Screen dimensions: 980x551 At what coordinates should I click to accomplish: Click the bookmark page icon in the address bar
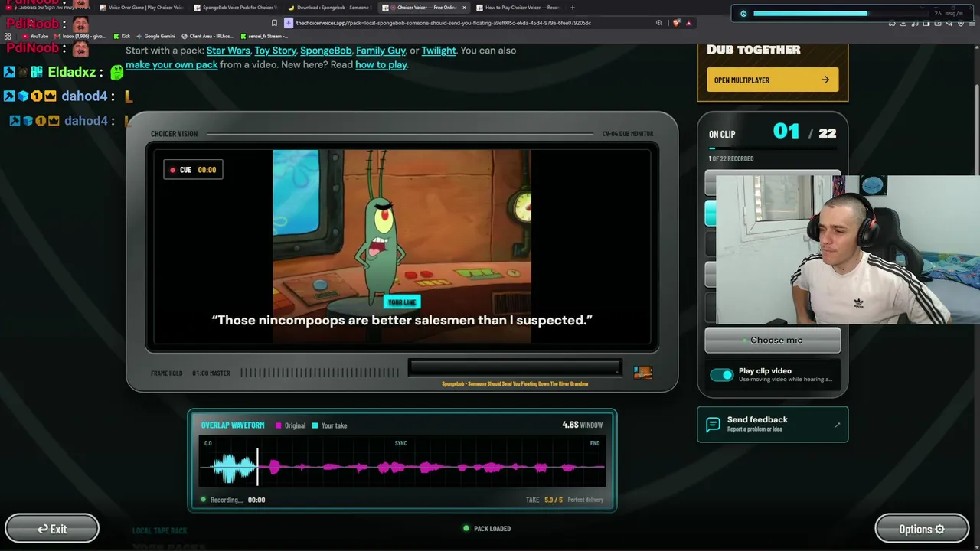[x=274, y=23]
